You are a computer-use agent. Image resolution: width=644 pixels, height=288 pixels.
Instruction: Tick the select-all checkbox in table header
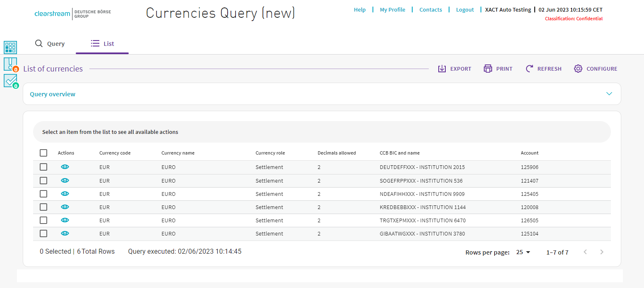(43, 153)
